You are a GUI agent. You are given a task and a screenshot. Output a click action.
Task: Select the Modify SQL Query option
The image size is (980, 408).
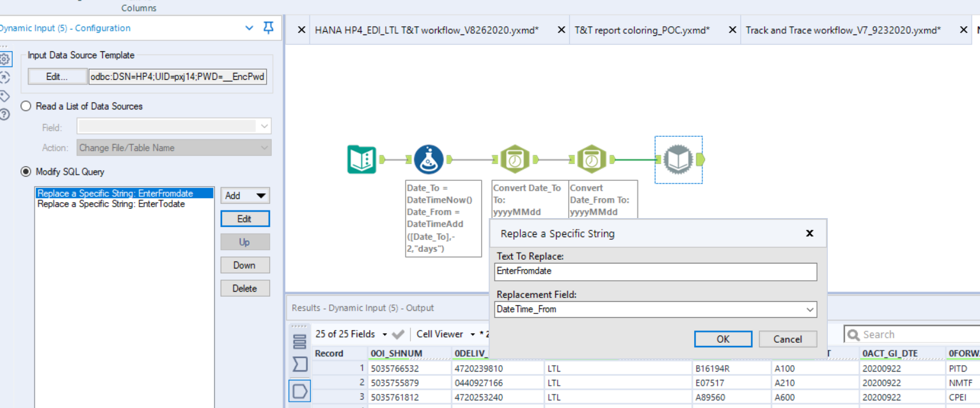tap(26, 171)
